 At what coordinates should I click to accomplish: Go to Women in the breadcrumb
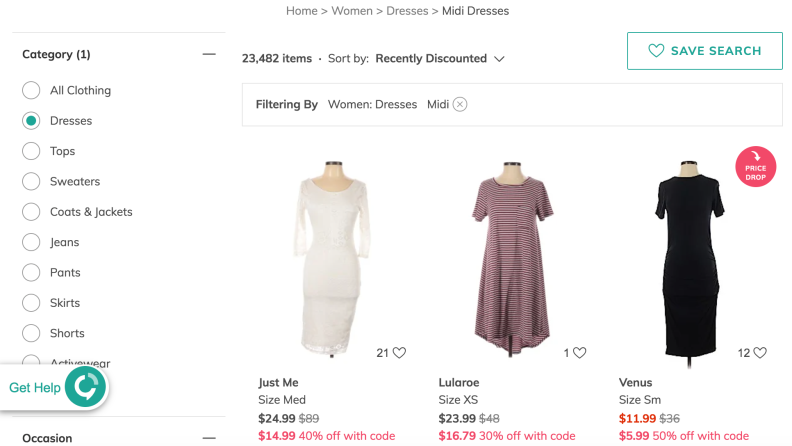(352, 11)
